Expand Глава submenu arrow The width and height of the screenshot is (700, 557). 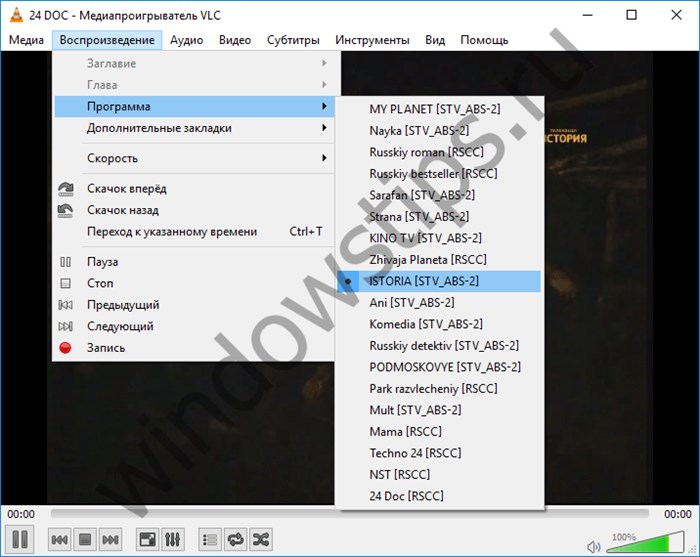325,85
